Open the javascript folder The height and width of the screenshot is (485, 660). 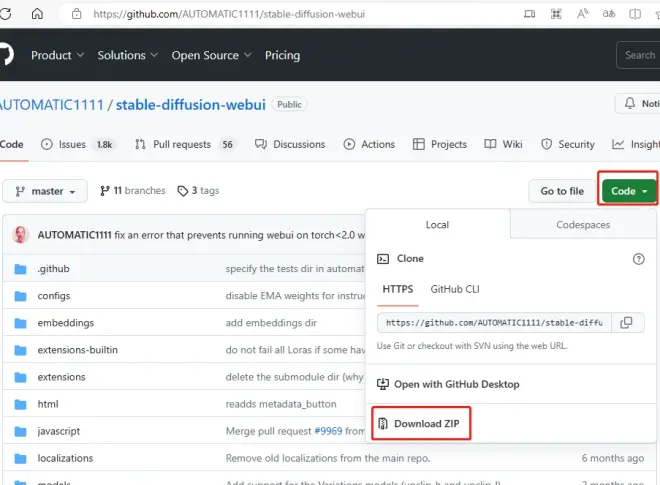tap(59, 431)
